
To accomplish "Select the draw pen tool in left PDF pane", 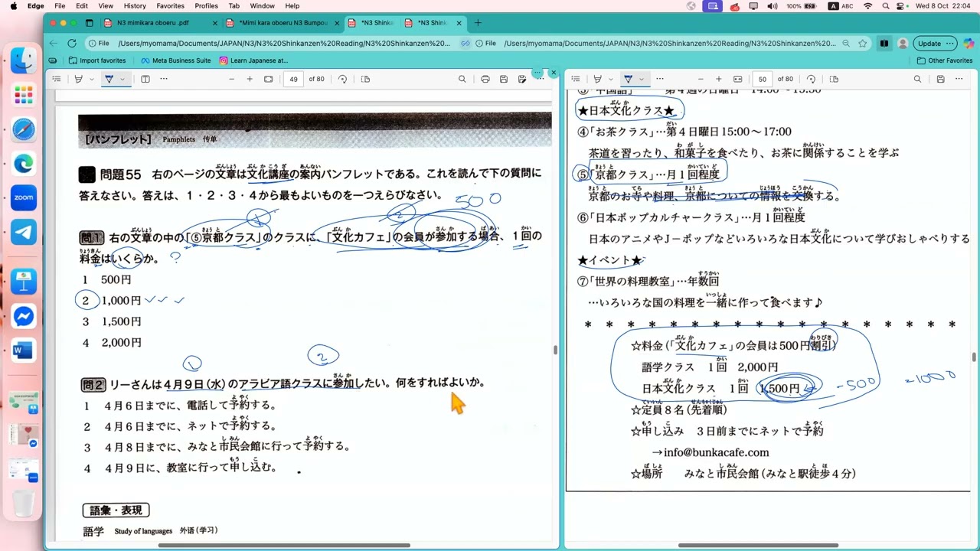I will click(x=109, y=79).
